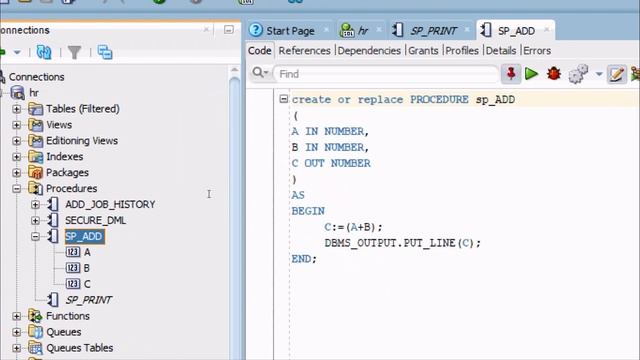
Task: Switch to the hr worksheet tab
Action: click(361, 30)
